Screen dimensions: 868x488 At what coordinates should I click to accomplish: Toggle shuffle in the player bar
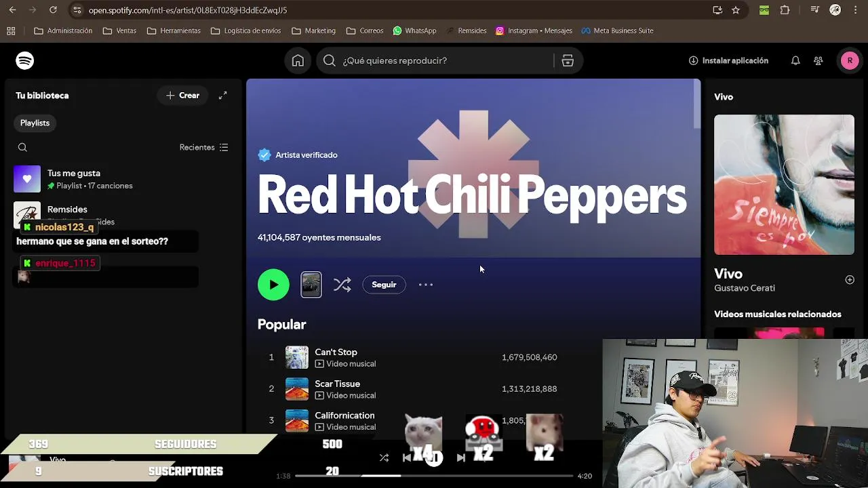coord(384,458)
